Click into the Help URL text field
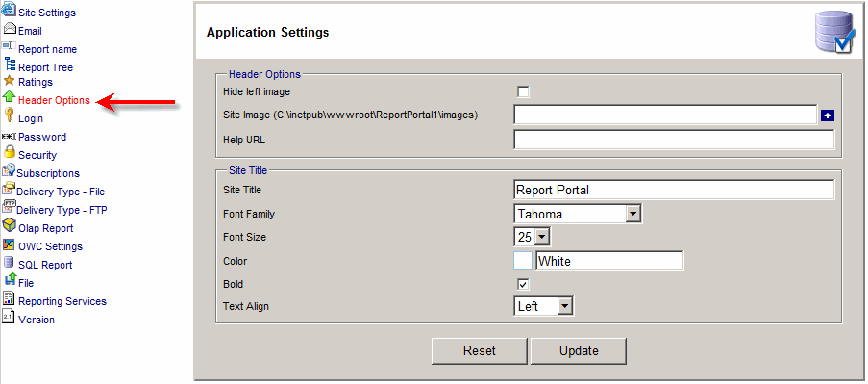The height and width of the screenshot is (384, 868). [674, 140]
